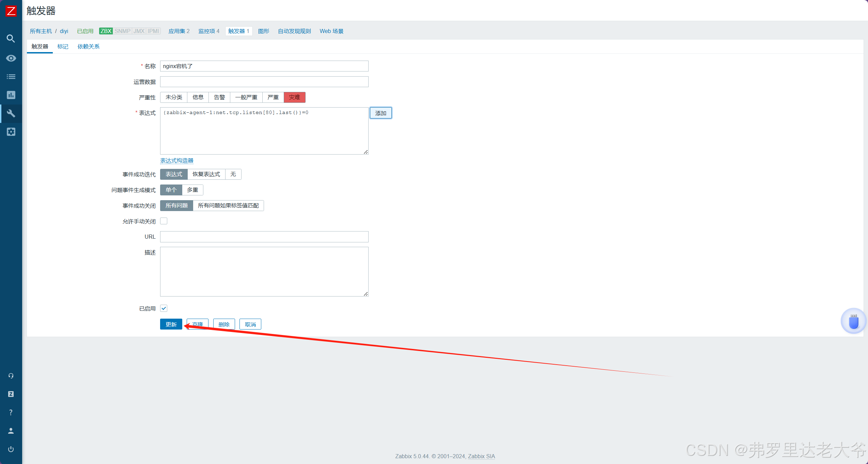The image size is (868, 464).
Task: Open the 表达式构造器 link
Action: pos(177,161)
